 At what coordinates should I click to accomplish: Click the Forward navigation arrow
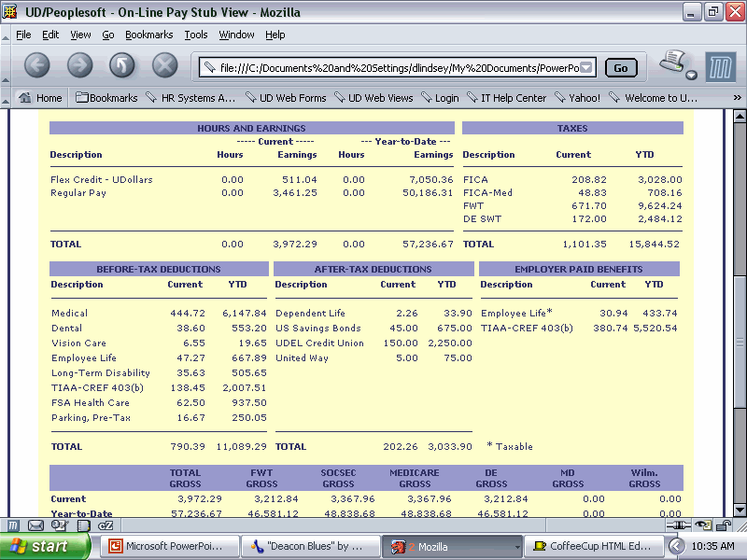click(79, 65)
